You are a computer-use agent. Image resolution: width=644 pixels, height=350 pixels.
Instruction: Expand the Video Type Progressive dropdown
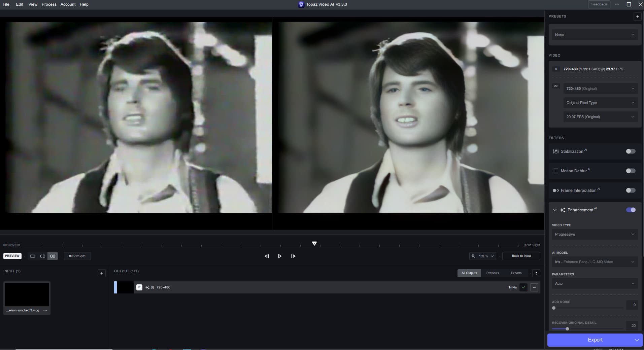click(594, 234)
